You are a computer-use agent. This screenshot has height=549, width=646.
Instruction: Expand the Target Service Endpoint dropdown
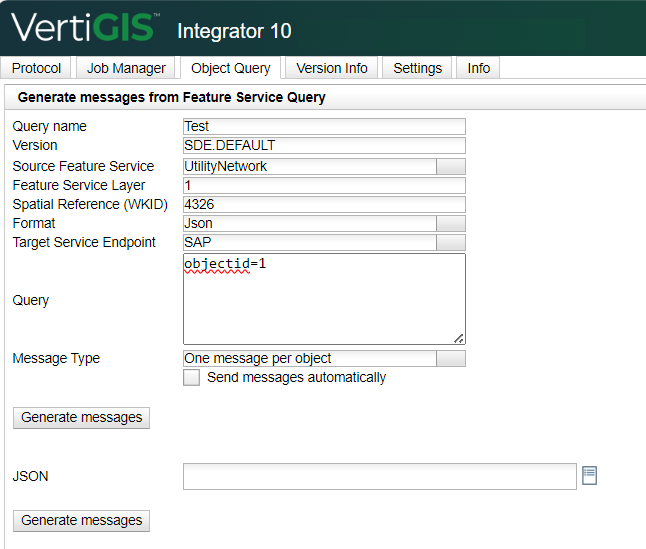point(451,242)
